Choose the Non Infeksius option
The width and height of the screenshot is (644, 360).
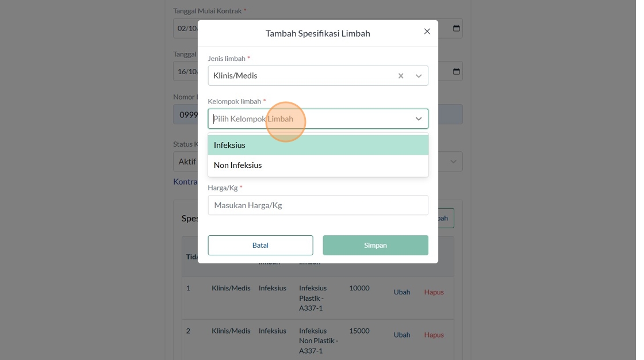tap(318, 165)
